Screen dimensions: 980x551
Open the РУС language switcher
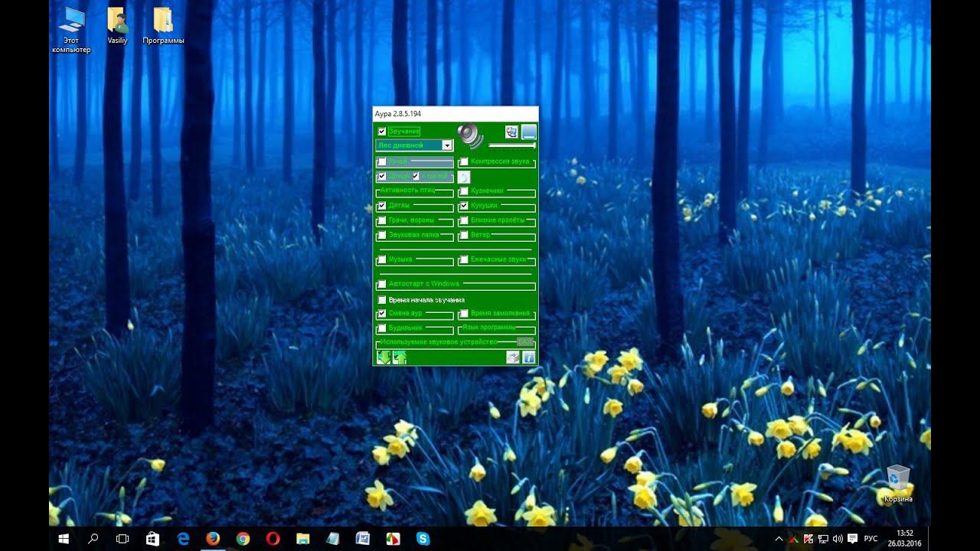click(871, 539)
